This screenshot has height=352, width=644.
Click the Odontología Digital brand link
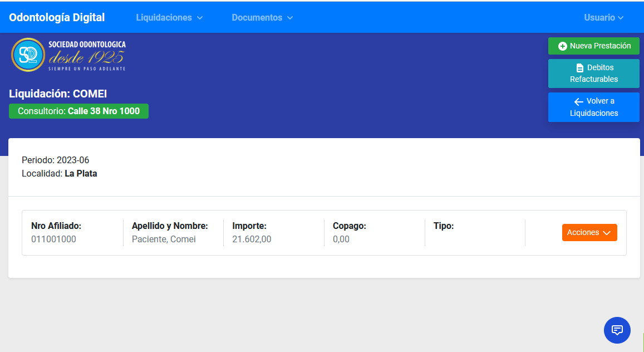coord(57,17)
